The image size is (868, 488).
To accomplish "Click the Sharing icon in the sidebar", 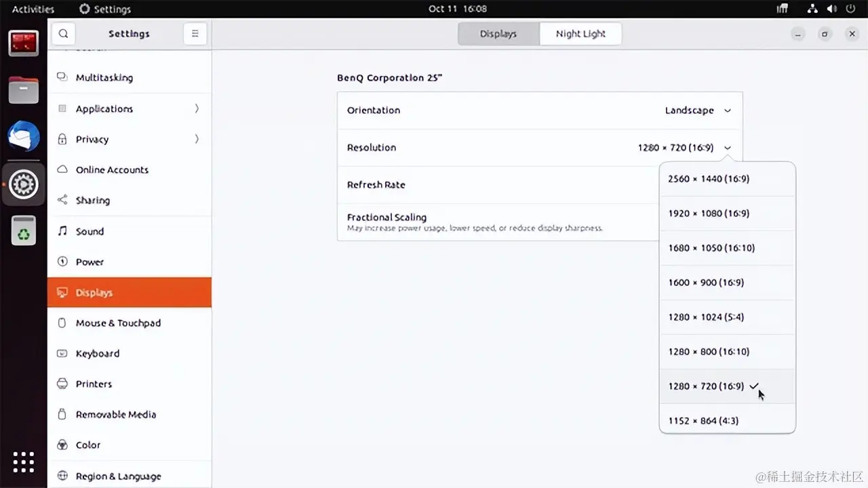I will (62, 200).
